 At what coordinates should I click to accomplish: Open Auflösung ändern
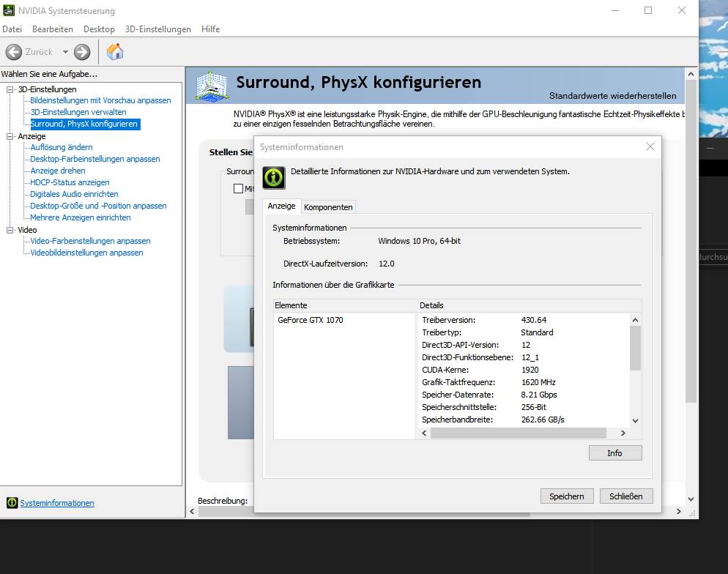click(62, 147)
